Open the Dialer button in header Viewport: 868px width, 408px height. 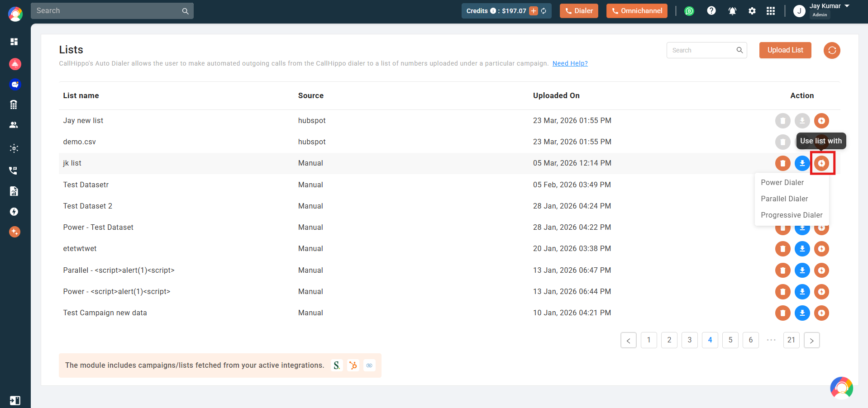579,11
